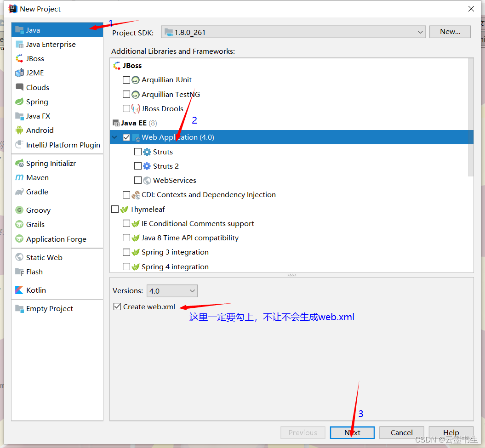Select the Kotlin K icon
The width and height of the screenshot is (485, 448).
[x=19, y=290]
